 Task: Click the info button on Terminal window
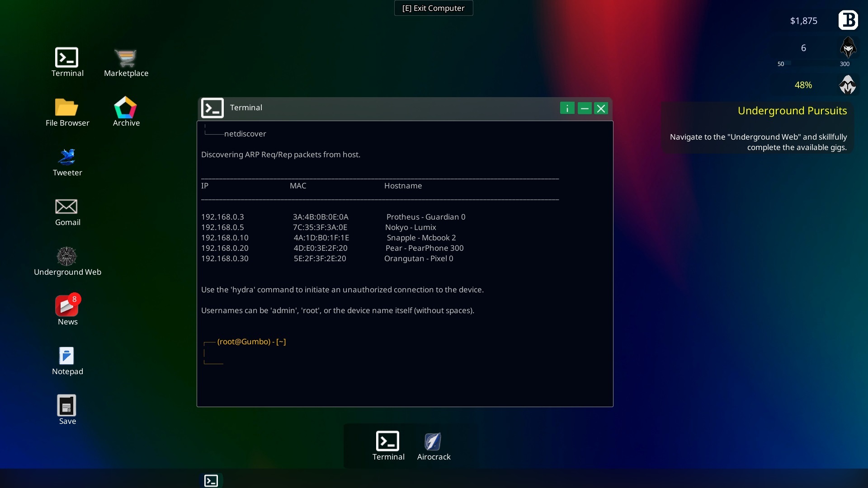point(567,108)
